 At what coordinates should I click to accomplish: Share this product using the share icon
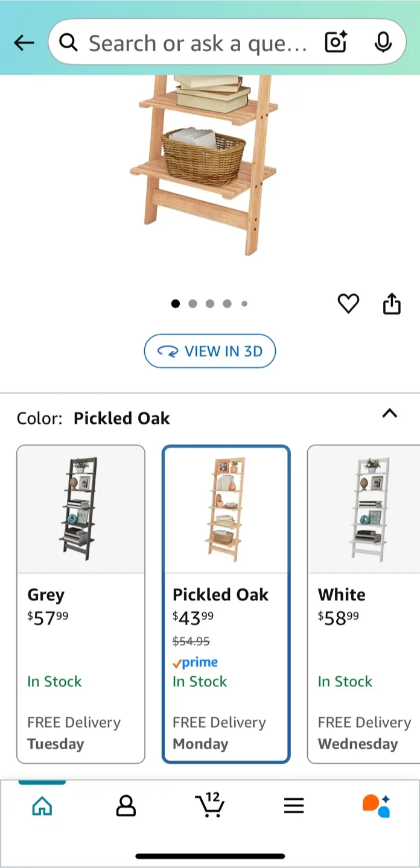pos(391,304)
